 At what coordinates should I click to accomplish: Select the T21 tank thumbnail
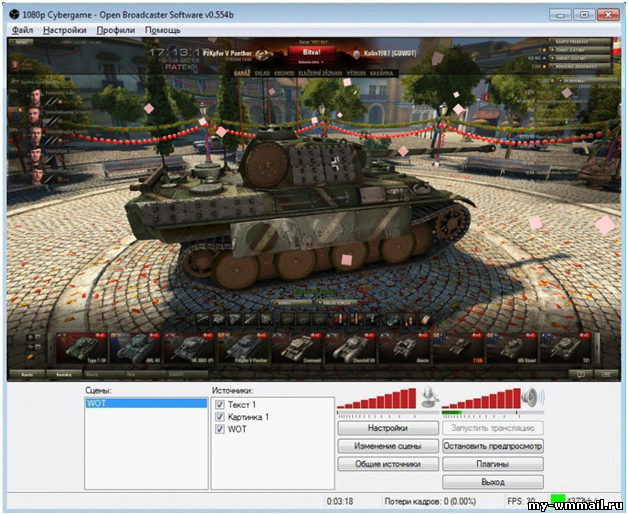[x=565, y=348]
